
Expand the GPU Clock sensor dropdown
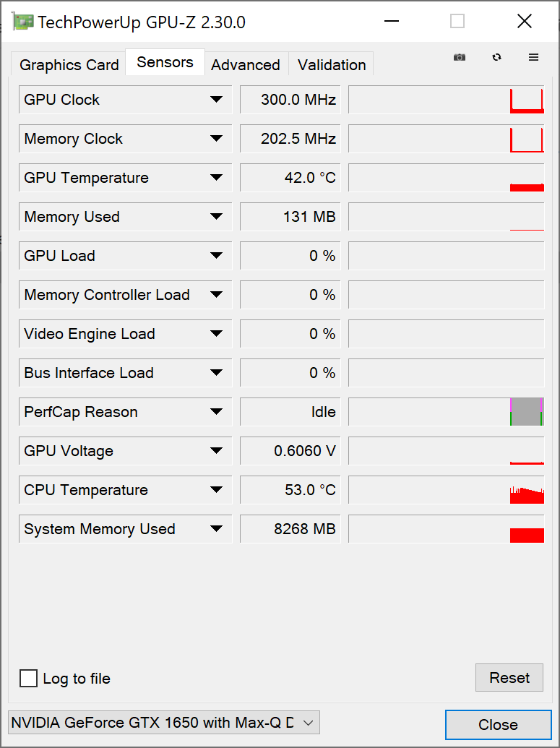[x=216, y=100]
